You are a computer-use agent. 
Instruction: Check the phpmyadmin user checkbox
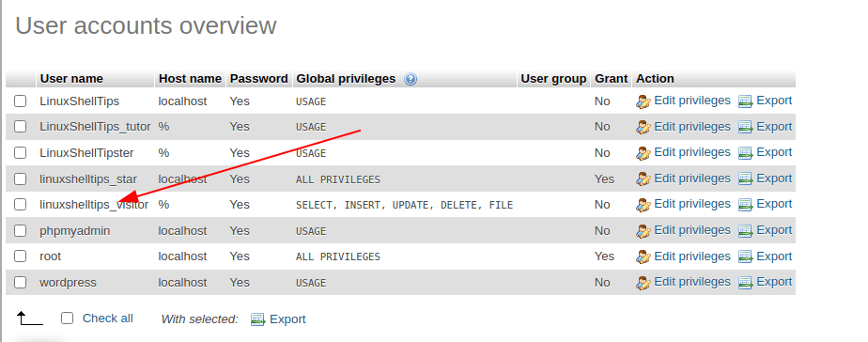(21, 231)
